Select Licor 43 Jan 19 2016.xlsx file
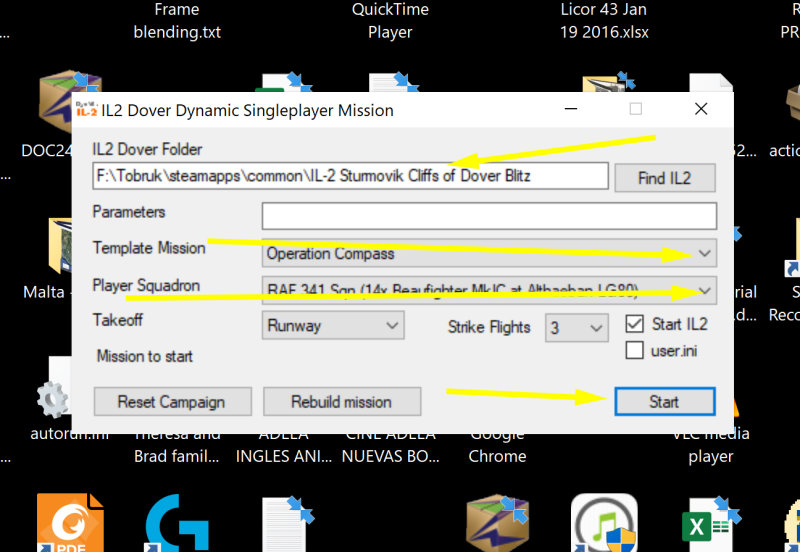800x552 pixels. coord(604,20)
